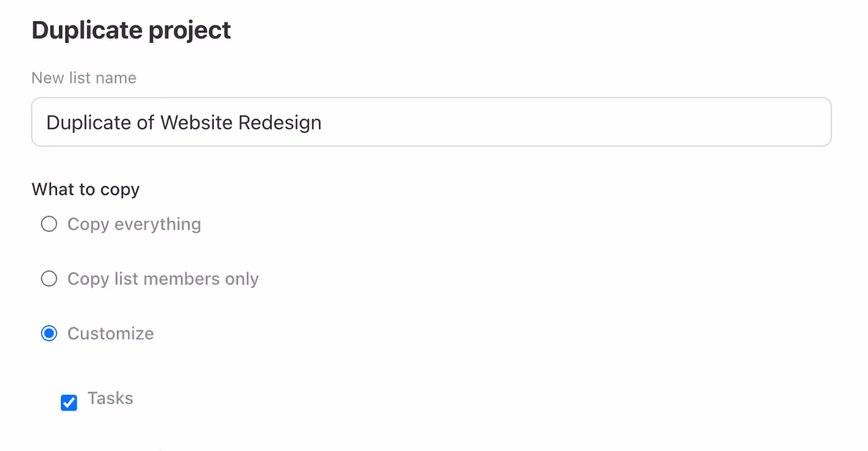This screenshot has height=451, width=868.
Task: Click the 'What to copy' section label
Action: 85,189
